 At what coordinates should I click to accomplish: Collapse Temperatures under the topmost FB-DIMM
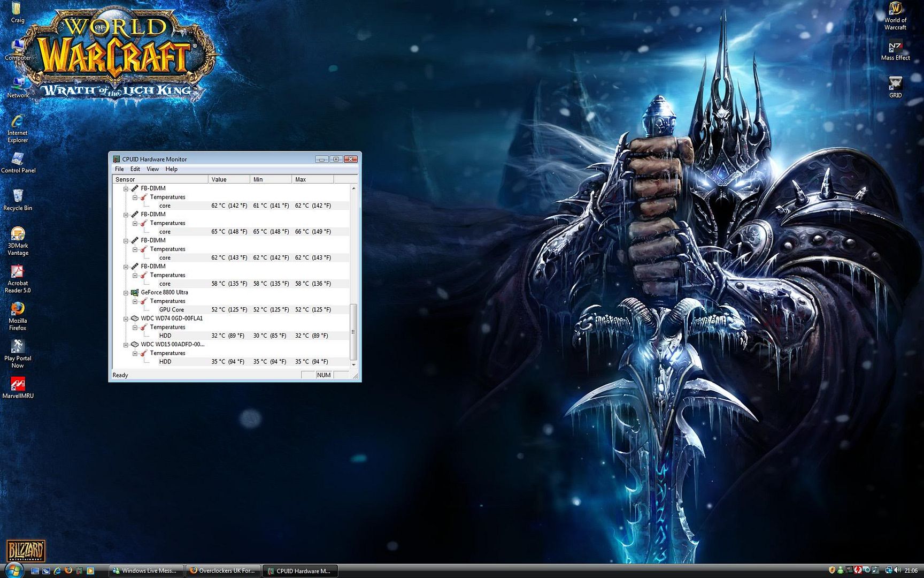135,197
